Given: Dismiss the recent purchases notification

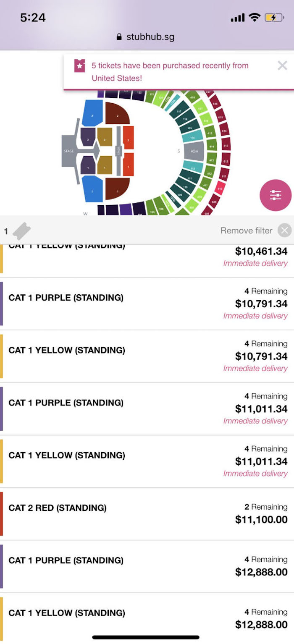Looking at the screenshot, I should 282,65.
